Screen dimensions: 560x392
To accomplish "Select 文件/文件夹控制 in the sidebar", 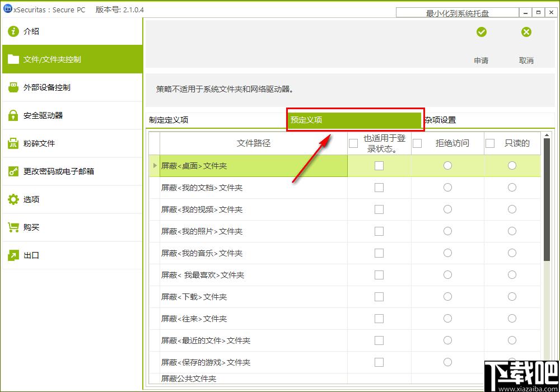I will pyautogui.click(x=72, y=59).
